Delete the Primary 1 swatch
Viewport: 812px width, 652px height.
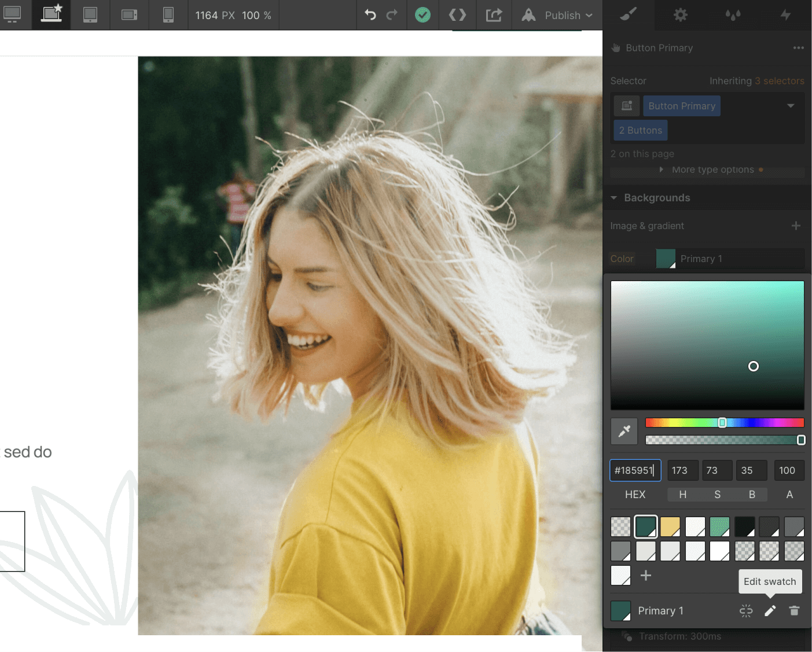pos(794,611)
